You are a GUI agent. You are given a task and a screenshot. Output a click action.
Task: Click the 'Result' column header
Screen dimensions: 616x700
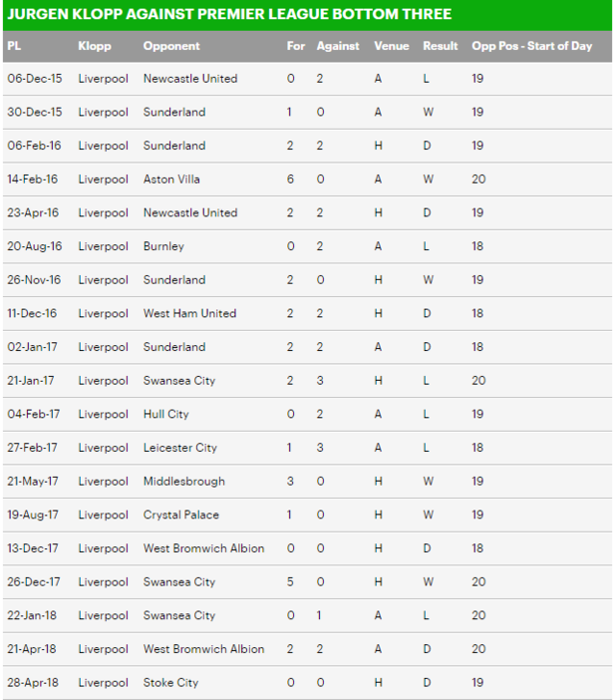click(x=440, y=46)
